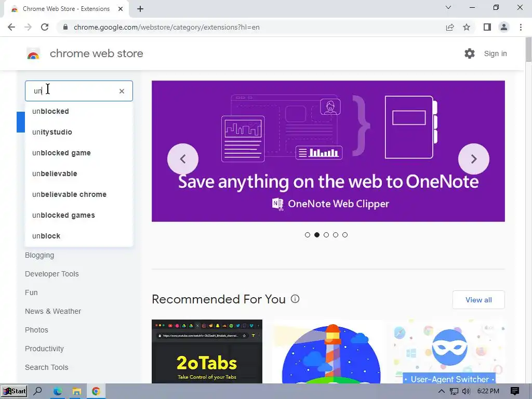Show Recommended For You info icon

[x=295, y=299]
